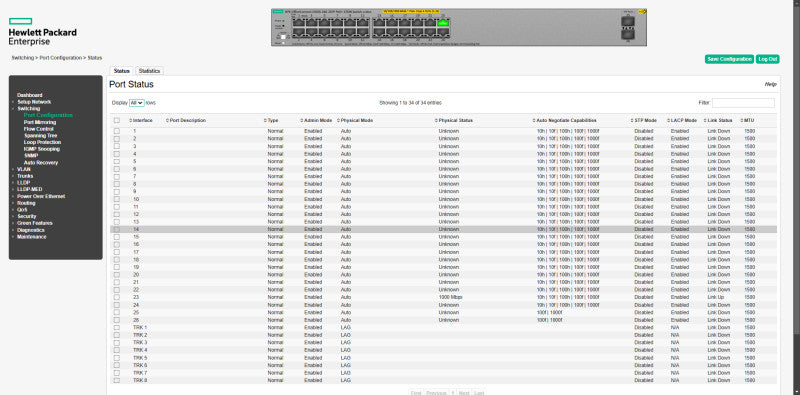This screenshot has height=395, width=800.
Task: Tick the select-all checkbox in table header
Action: [117, 120]
